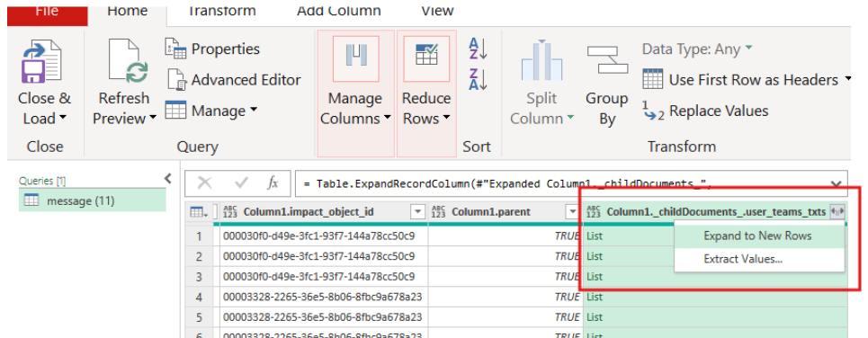The width and height of the screenshot is (868, 338).
Task: Click the expand icon on user_teams_txts column
Action: [x=837, y=212]
